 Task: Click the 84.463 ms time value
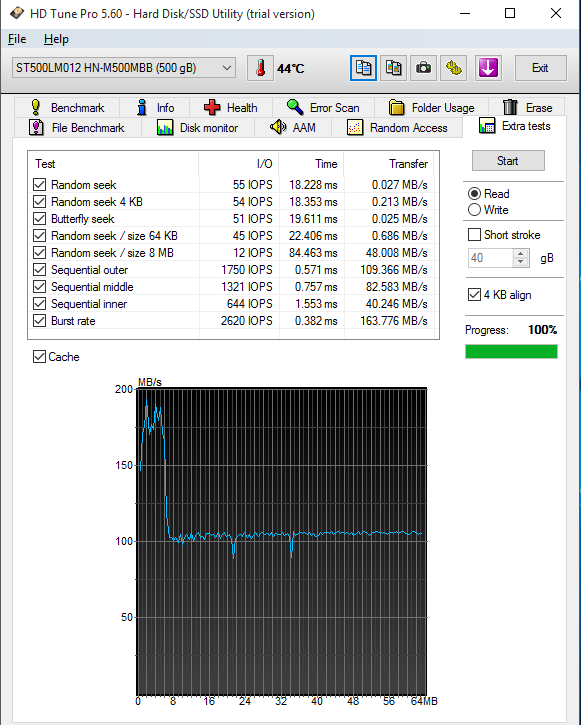click(313, 253)
